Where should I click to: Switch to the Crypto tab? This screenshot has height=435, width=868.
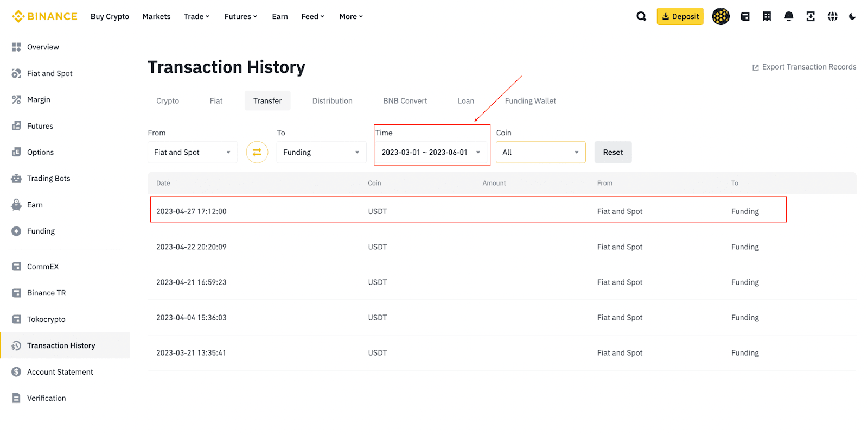click(168, 101)
